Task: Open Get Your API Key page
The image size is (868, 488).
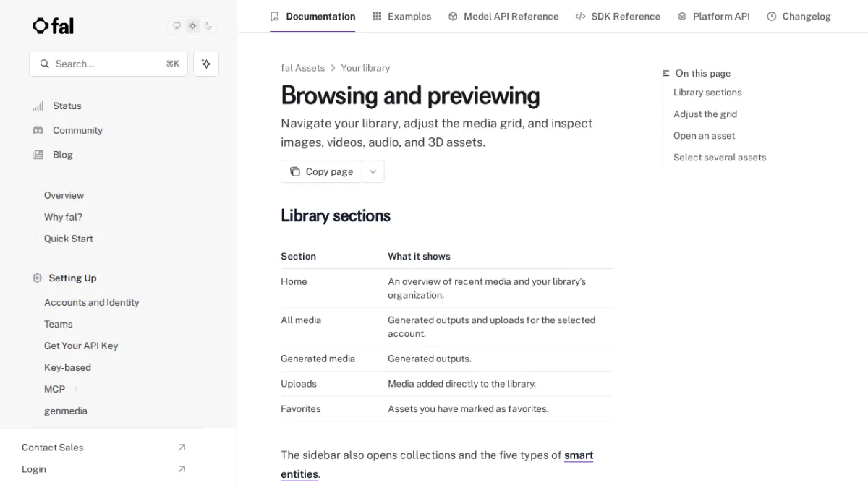Action: tap(81, 346)
